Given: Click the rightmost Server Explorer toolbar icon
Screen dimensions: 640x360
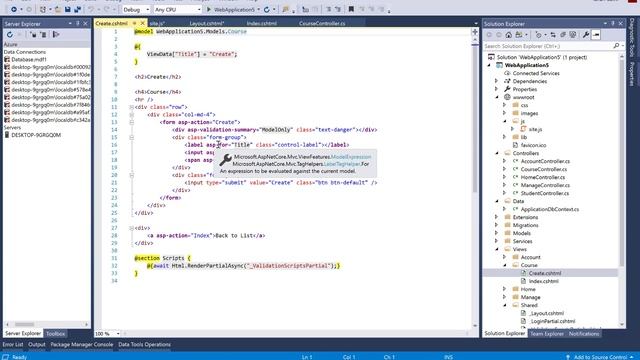Looking at the screenshot, I should (56, 35).
